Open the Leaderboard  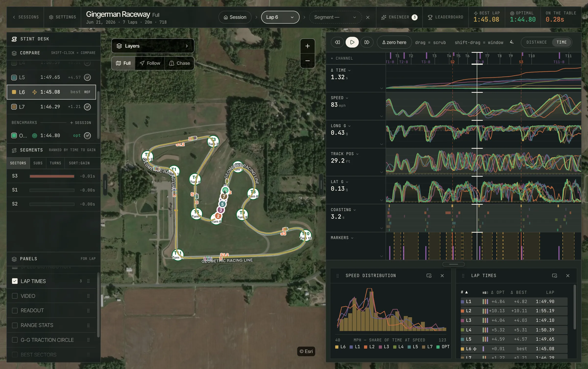(x=445, y=17)
